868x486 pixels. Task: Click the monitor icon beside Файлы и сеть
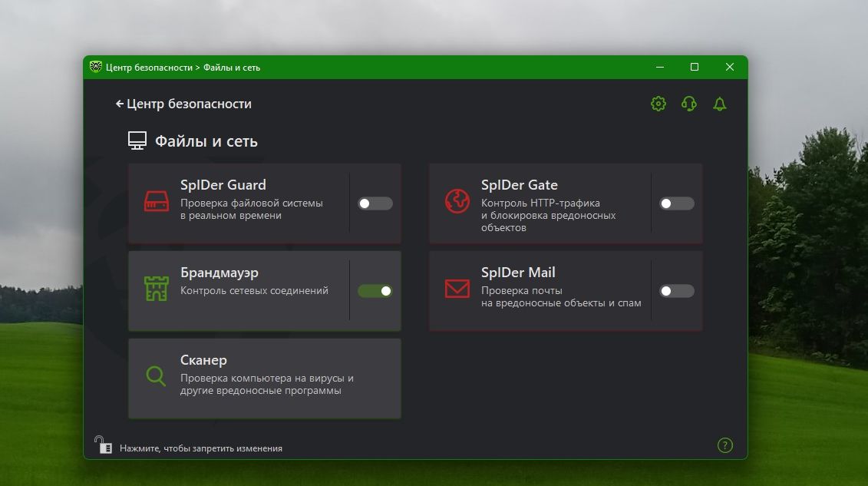coord(137,141)
